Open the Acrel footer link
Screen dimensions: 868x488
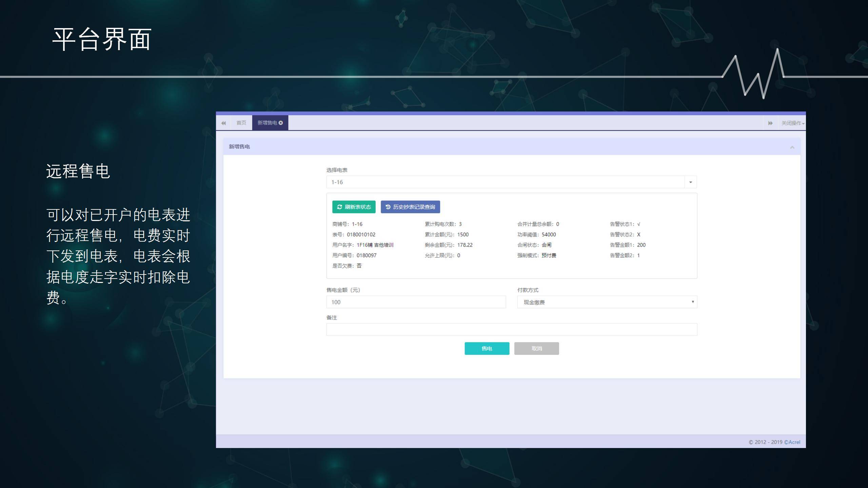(794, 442)
